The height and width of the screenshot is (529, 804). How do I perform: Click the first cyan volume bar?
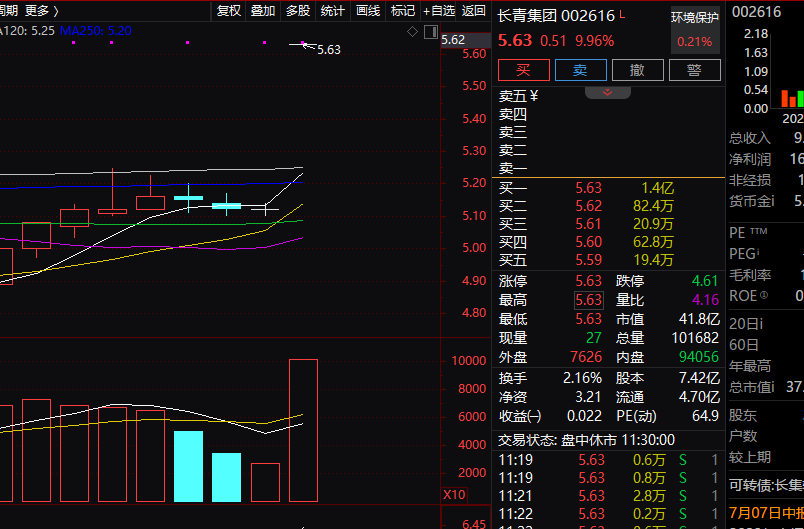point(189,466)
